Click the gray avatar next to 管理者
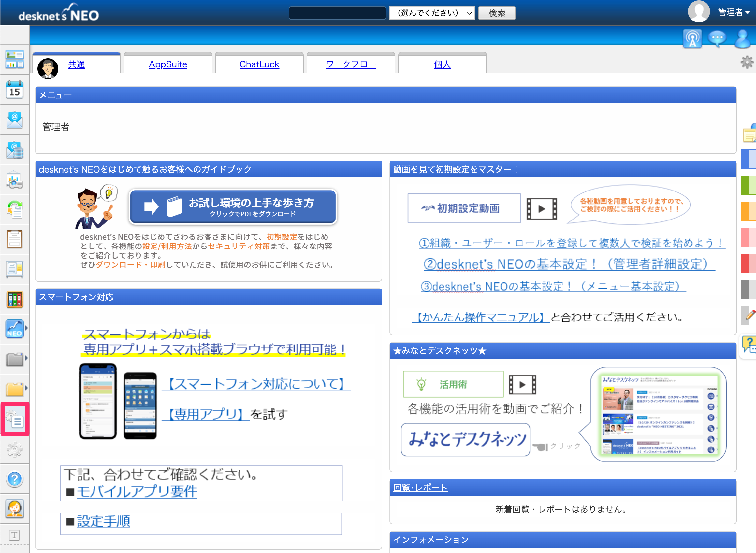This screenshot has width=756, height=553. pyautogui.click(x=698, y=11)
